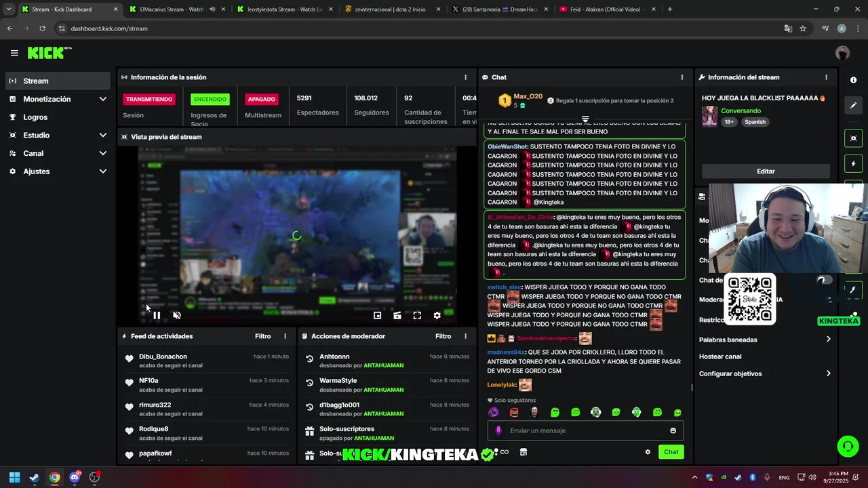Open picture-in-picture for the preview

[378, 315]
